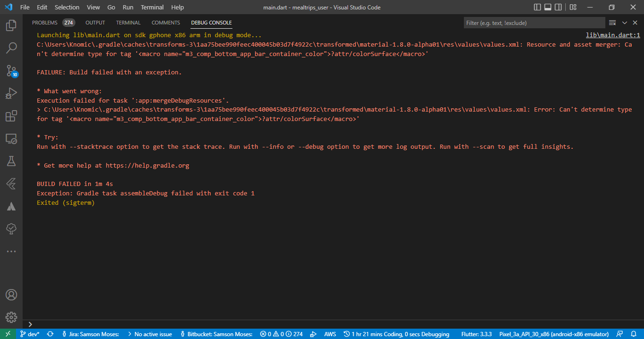Open the Testing flask view
The image size is (644, 339).
[11, 161]
